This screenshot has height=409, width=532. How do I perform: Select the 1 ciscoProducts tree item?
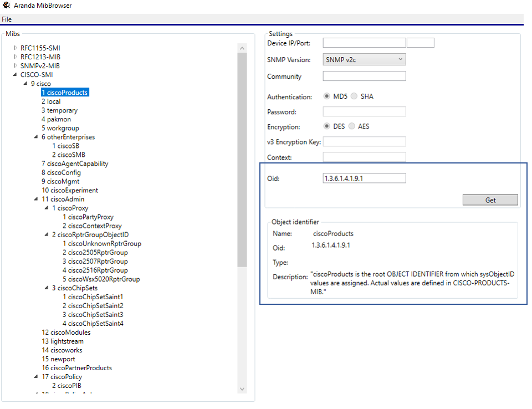coord(64,93)
